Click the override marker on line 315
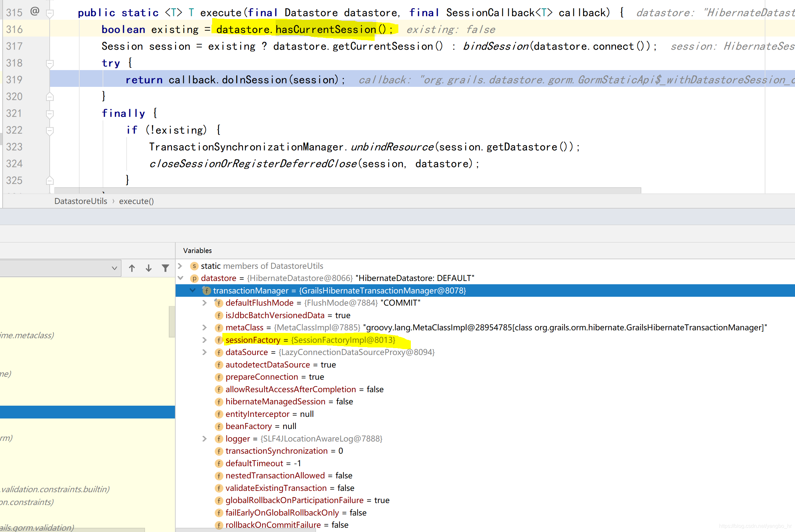The height and width of the screenshot is (532, 795). [35, 12]
